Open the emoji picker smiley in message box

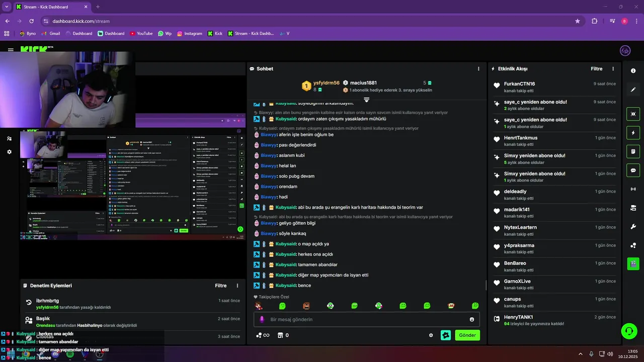pyautogui.click(x=472, y=319)
